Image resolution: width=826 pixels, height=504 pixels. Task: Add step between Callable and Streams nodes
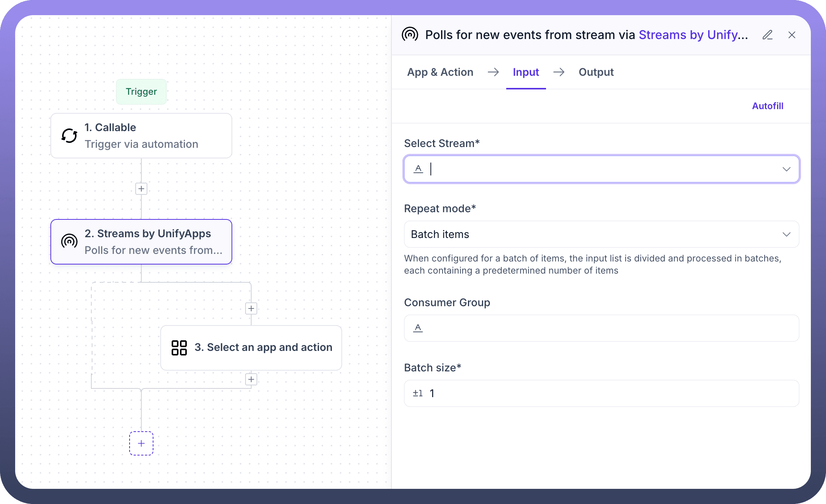[141, 189]
